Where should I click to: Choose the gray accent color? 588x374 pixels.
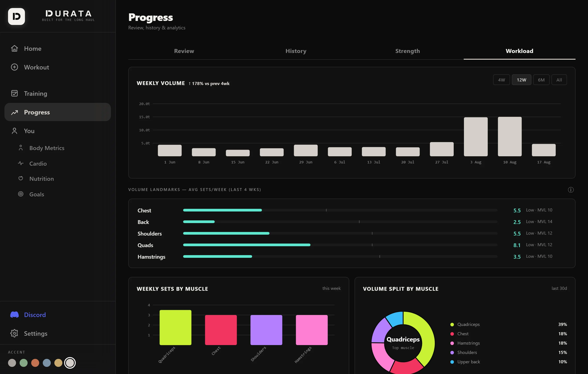click(12, 362)
